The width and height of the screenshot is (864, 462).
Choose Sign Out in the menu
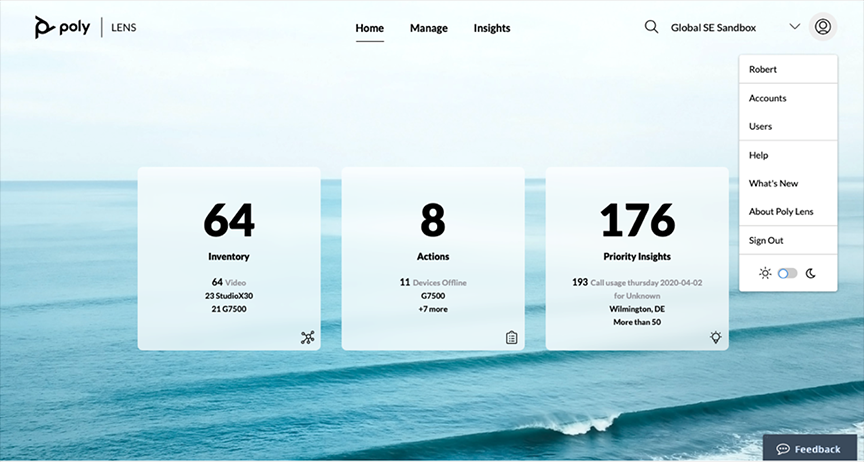pyautogui.click(x=766, y=240)
